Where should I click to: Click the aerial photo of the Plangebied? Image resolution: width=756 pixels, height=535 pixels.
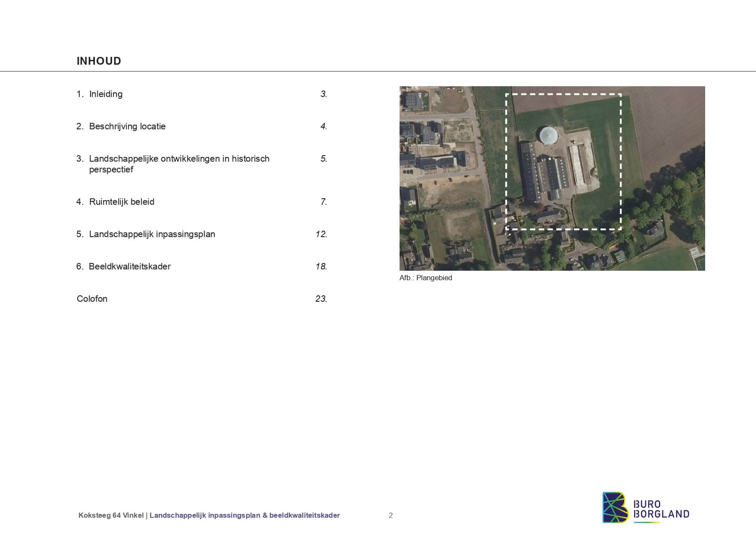(x=552, y=178)
